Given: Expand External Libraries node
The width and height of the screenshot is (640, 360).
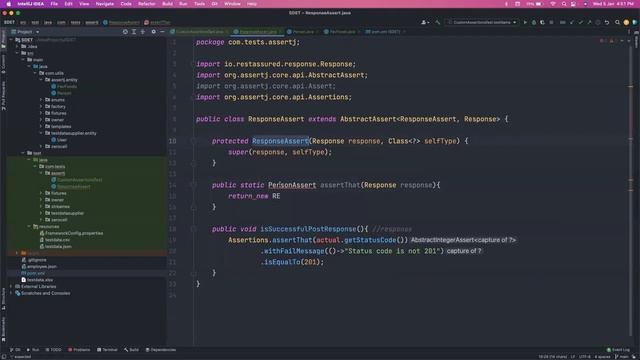Looking at the screenshot, I should [11, 287].
